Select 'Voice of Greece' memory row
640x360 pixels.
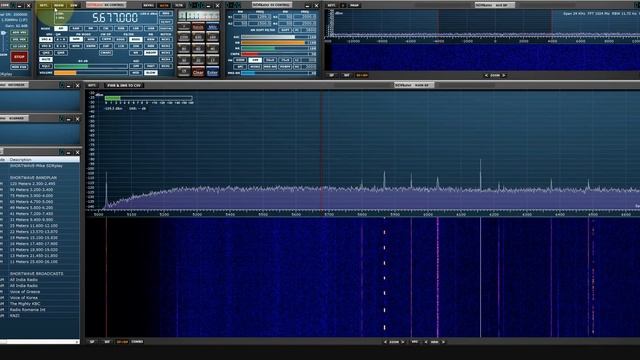(40, 292)
